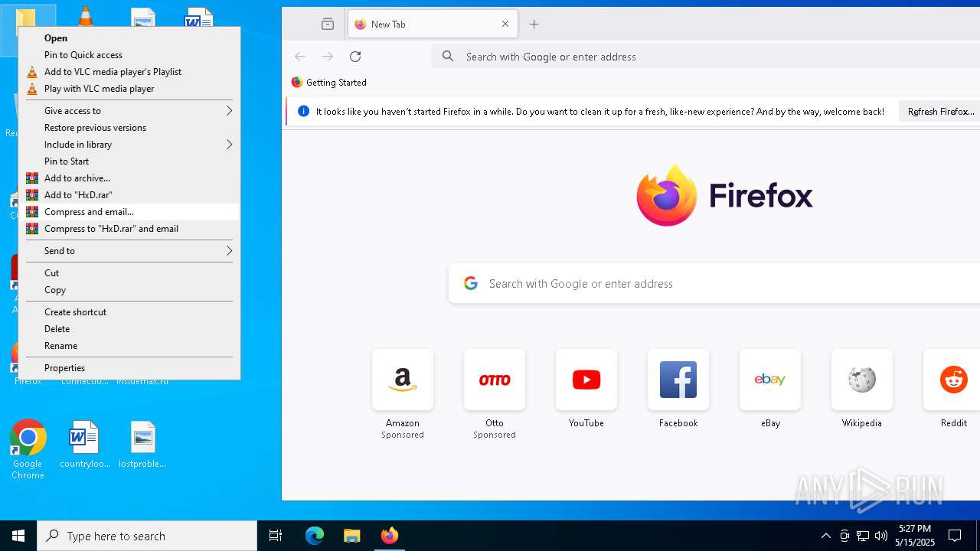Click the info icon in the notification bar
This screenshot has width=980, height=551.
[303, 111]
